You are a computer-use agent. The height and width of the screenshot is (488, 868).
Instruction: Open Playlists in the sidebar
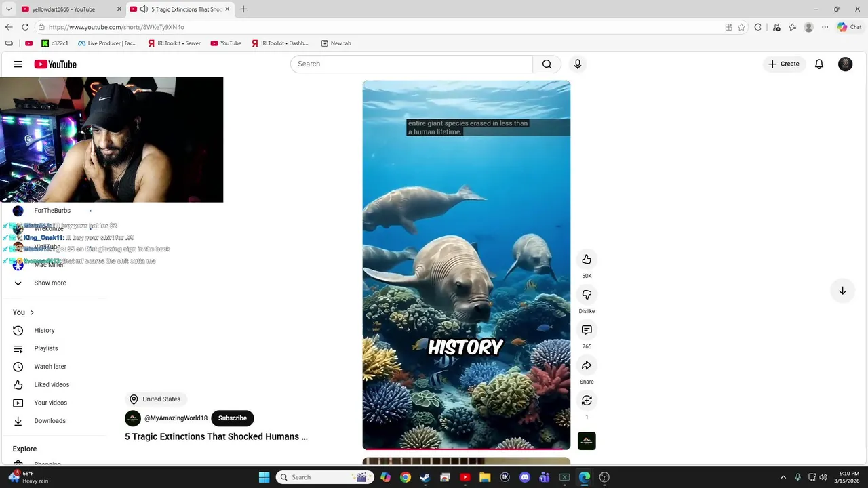click(x=45, y=348)
